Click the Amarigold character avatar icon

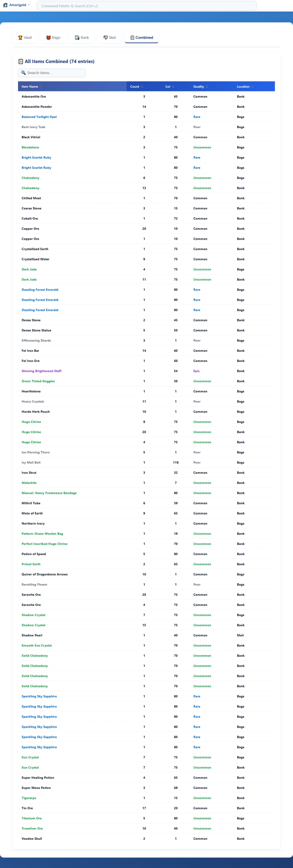coord(5,5)
